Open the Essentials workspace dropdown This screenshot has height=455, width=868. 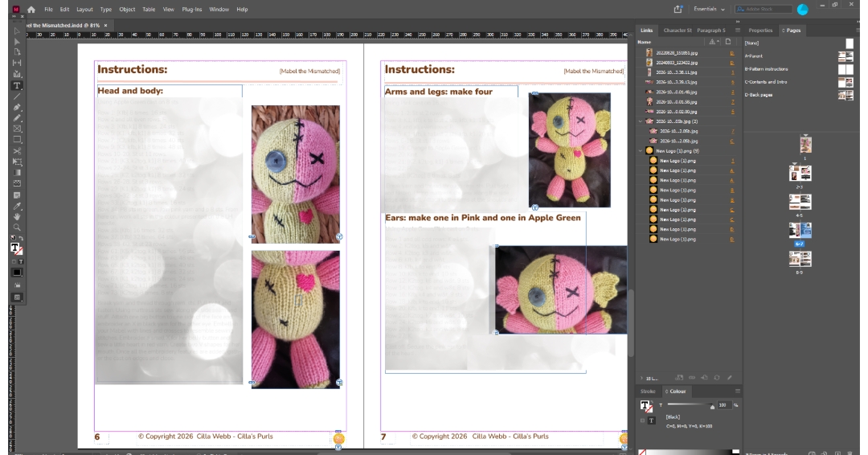pyautogui.click(x=709, y=10)
